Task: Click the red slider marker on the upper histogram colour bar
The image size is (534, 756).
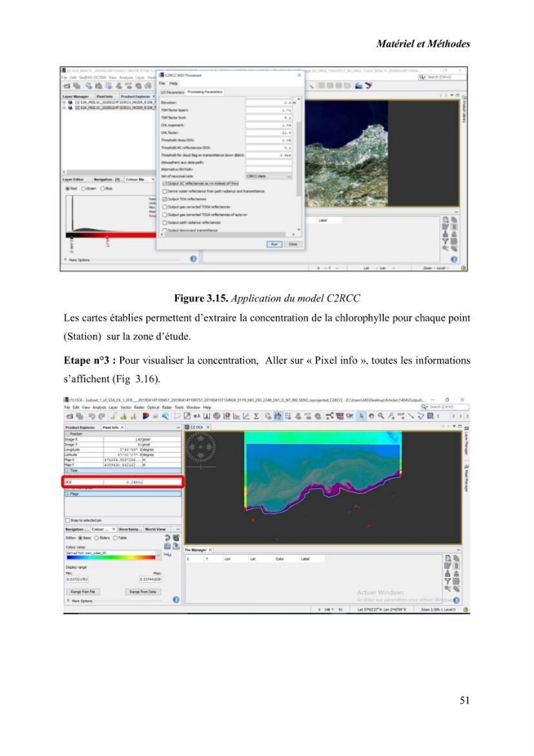Action: pos(108,238)
